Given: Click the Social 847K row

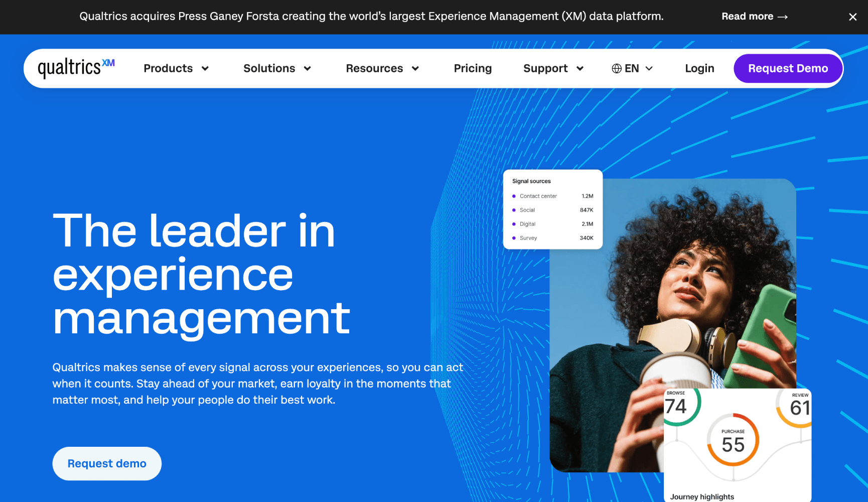Looking at the screenshot, I should coord(552,210).
